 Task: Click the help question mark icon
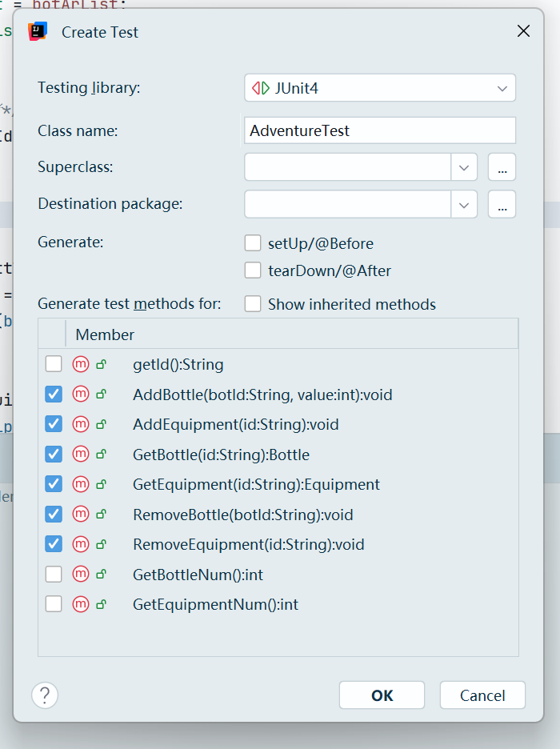45,695
